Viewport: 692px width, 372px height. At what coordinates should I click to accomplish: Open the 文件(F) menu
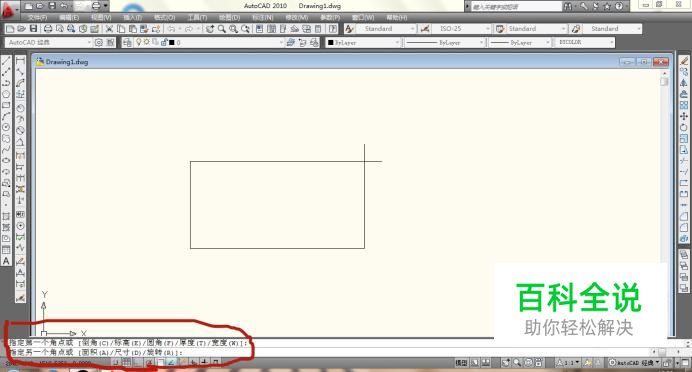point(37,18)
